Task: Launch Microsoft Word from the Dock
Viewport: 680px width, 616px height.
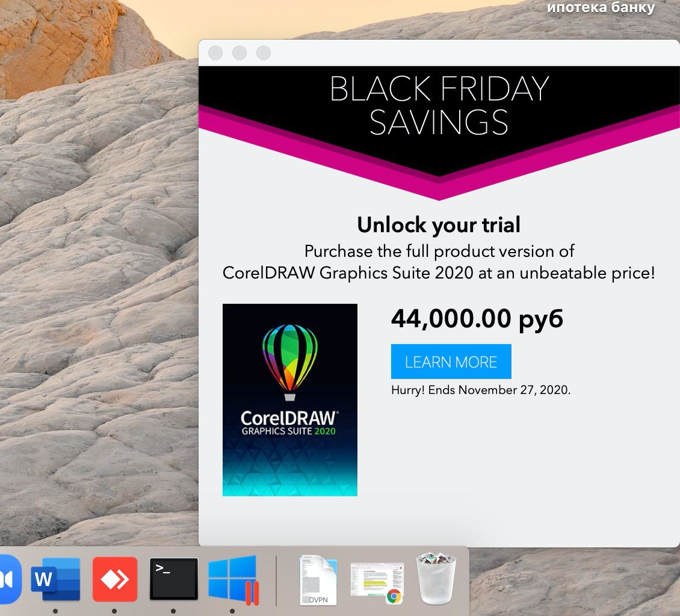Action: (x=55, y=579)
